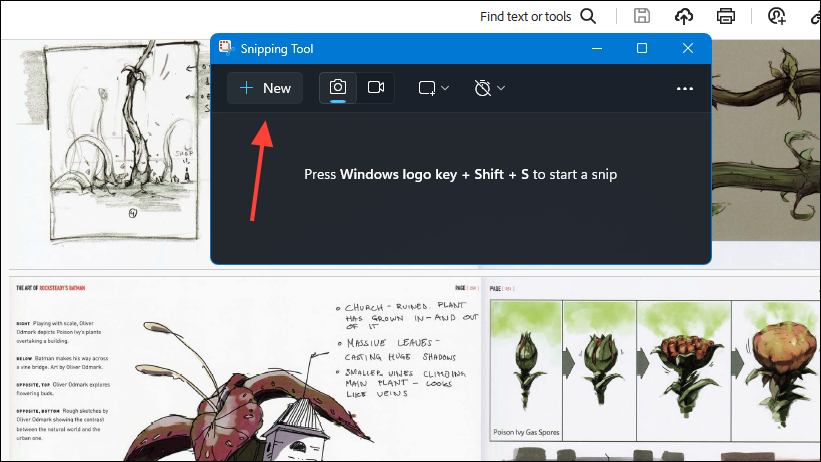Click the handwritten Church ruined note

pyautogui.click(x=407, y=316)
